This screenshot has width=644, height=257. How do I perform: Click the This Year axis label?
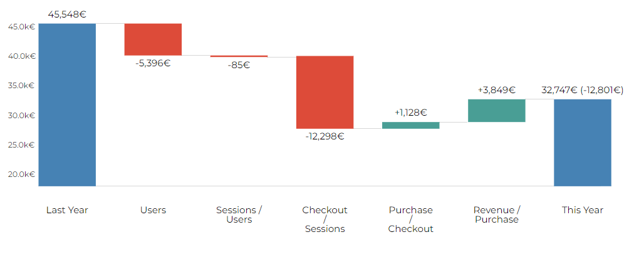(583, 210)
